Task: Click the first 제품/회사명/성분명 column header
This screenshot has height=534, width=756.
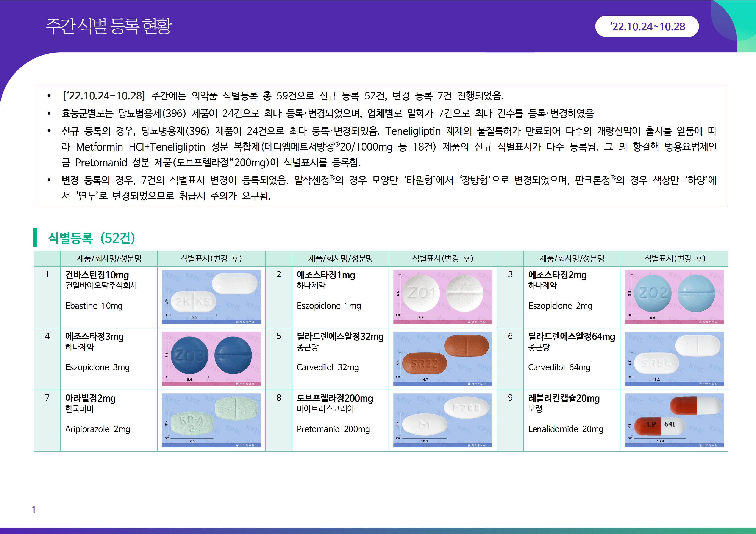Action: tap(109, 258)
